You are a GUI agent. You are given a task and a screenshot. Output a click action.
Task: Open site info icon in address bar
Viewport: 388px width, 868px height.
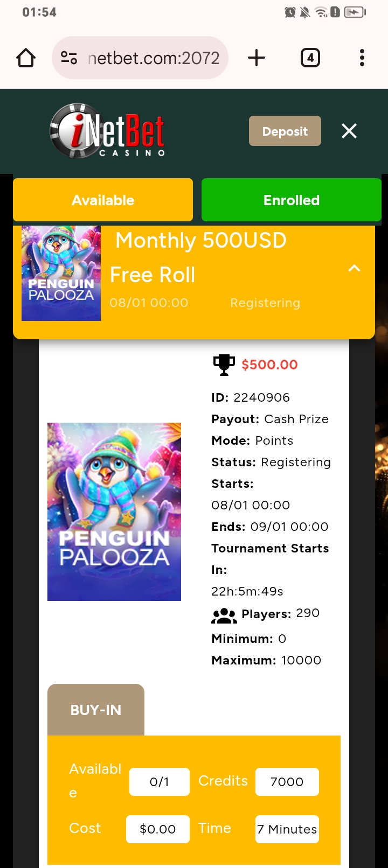pyautogui.click(x=69, y=58)
